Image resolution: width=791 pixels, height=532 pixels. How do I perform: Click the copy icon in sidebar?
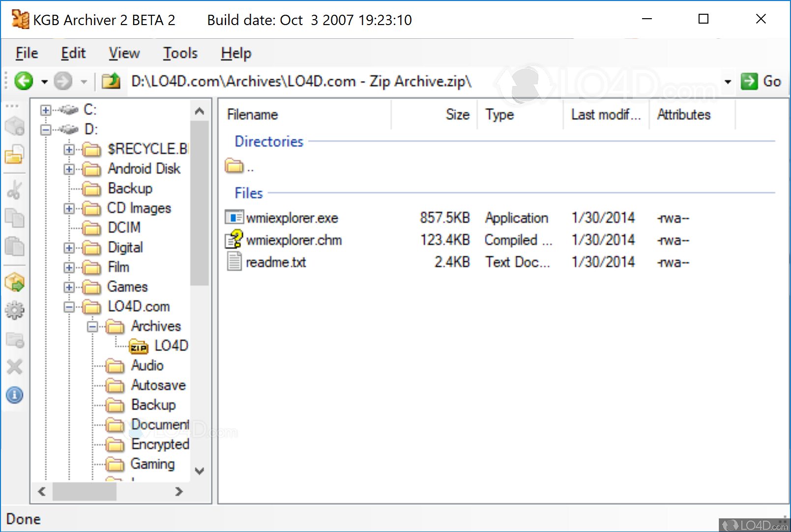pos(14,218)
